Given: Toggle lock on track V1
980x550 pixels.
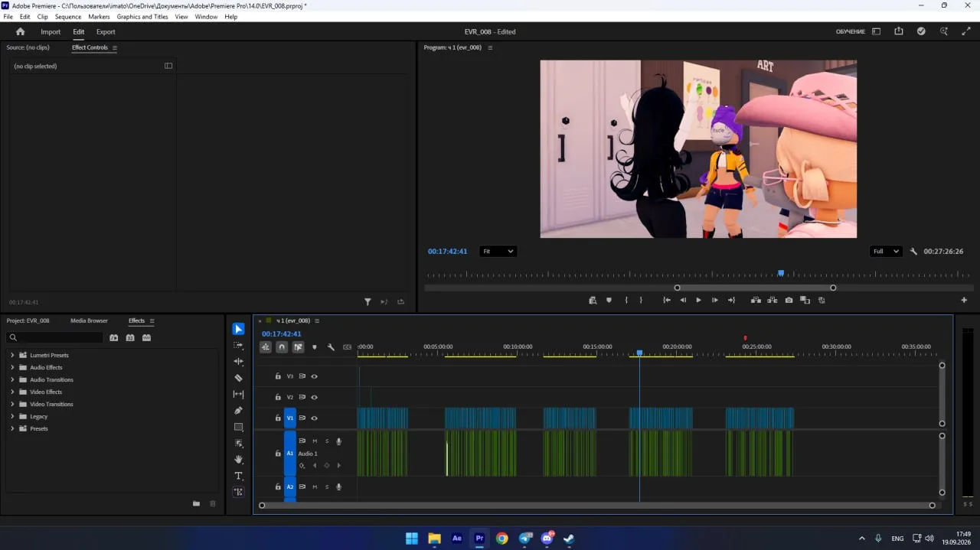Looking at the screenshot, I should (278, 418).
